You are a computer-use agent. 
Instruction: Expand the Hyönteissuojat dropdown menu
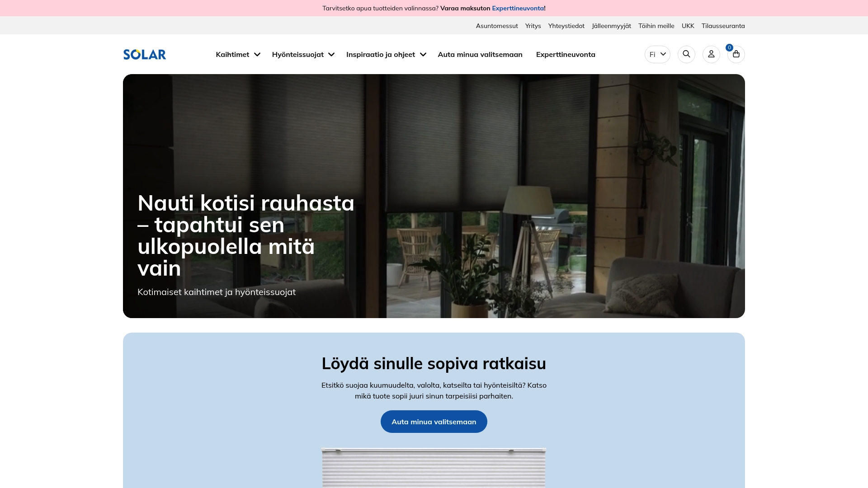coord(303,54)
